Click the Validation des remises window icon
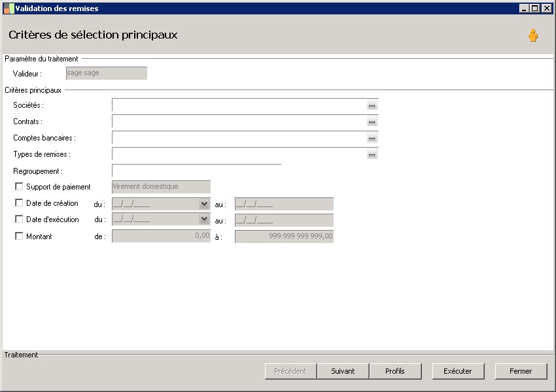The image size is (556, 392). pyautogui.click(x=9, y=8)
